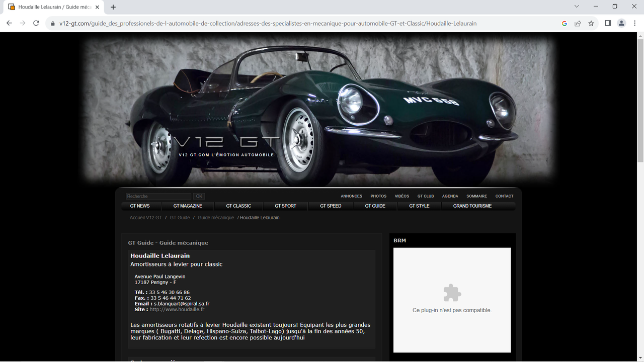The width and height of the screenshot is (644, 362).
Task: Select the GT NEWS menu
Action: click(x=140, y=206)
